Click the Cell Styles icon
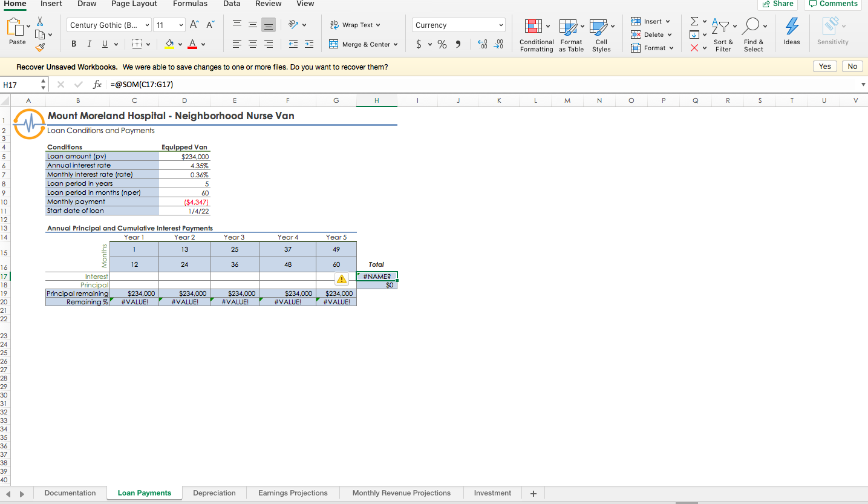This screenshot has height=504, width=868. [601, 34]
